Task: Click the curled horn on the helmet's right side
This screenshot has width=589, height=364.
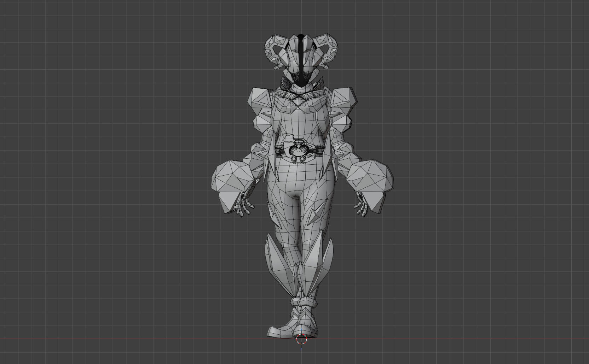Action: click(325, 51)
